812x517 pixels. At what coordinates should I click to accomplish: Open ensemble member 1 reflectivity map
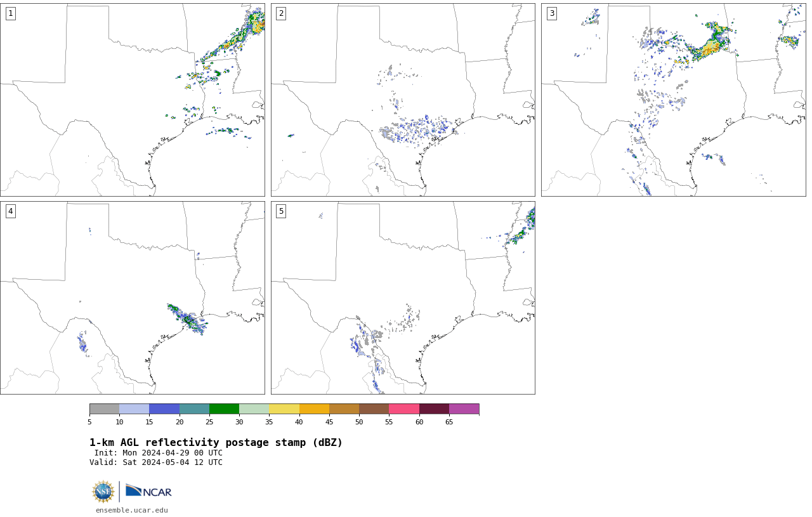pos(133,100)
